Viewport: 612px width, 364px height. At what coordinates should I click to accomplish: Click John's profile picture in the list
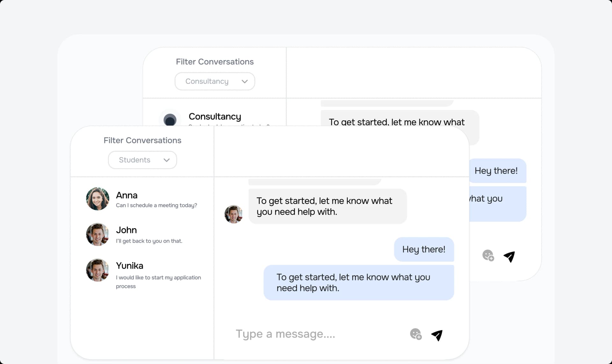tap(98, 234)
